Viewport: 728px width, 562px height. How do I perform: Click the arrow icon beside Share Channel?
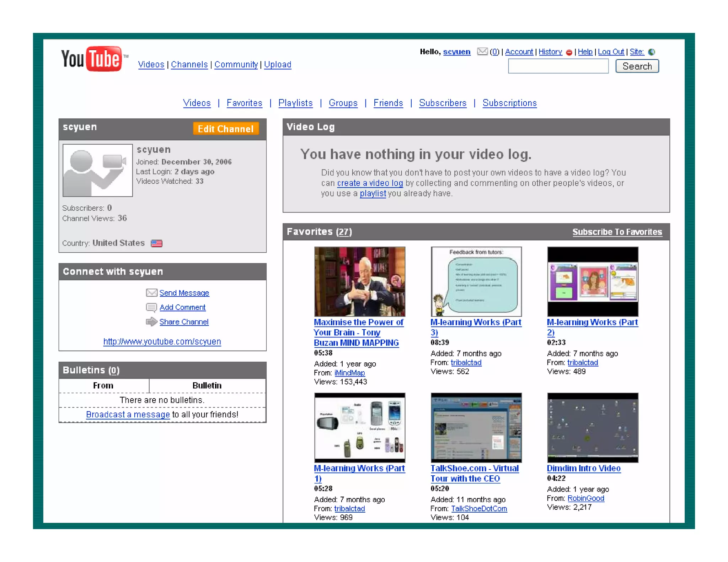pyautogui.click(x=151, y=322)
